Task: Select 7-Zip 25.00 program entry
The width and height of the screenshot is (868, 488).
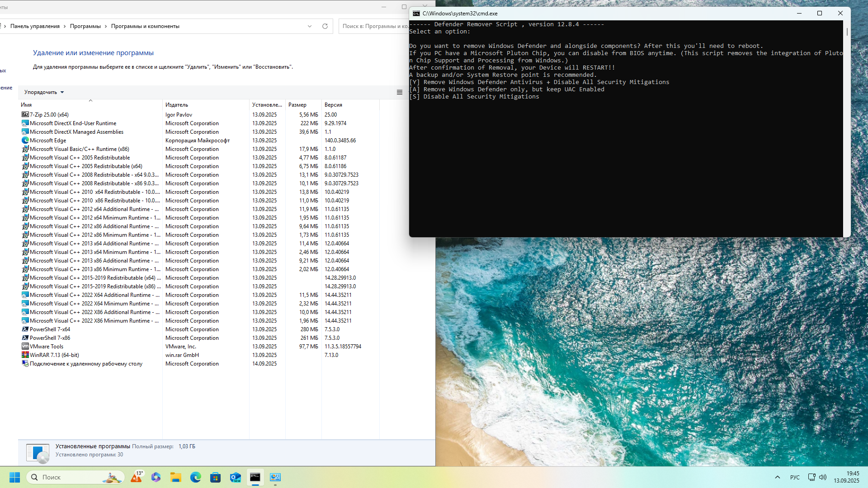Action: coord(49,115)
